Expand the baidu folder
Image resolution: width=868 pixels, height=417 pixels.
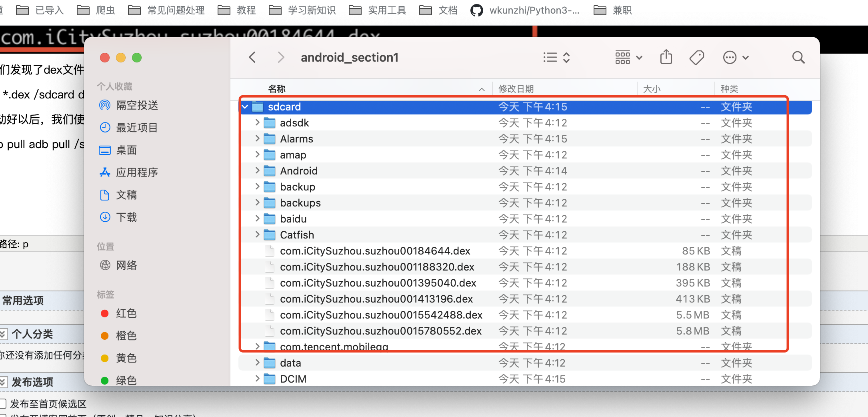257,219
